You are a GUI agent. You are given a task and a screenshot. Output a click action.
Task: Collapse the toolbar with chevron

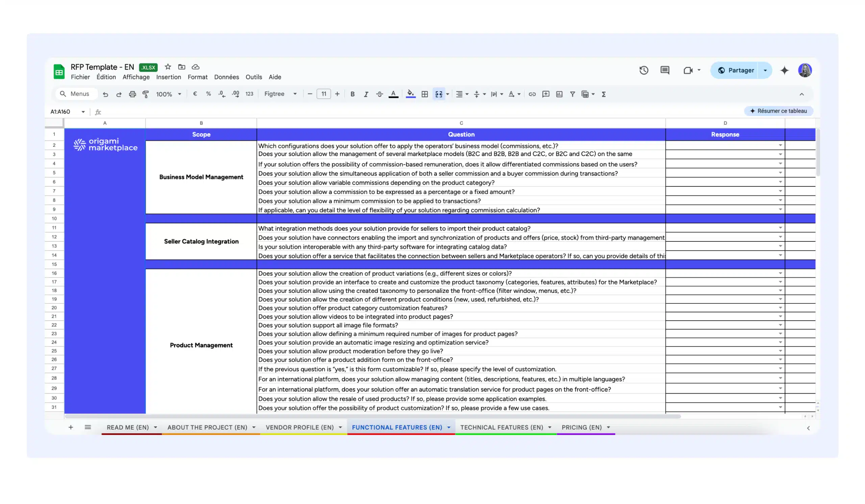(x=801, y=94)
